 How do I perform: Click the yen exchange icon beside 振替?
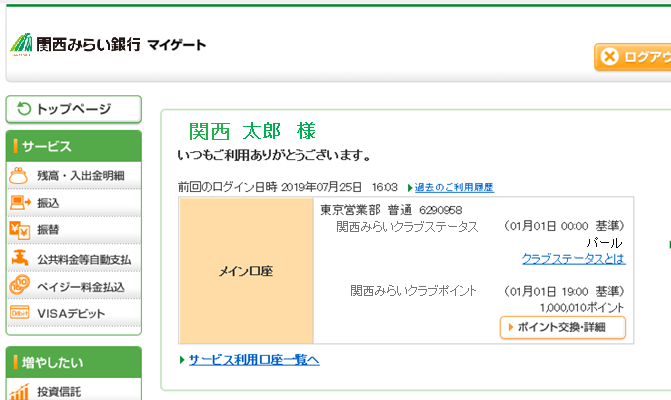(20, 230)
